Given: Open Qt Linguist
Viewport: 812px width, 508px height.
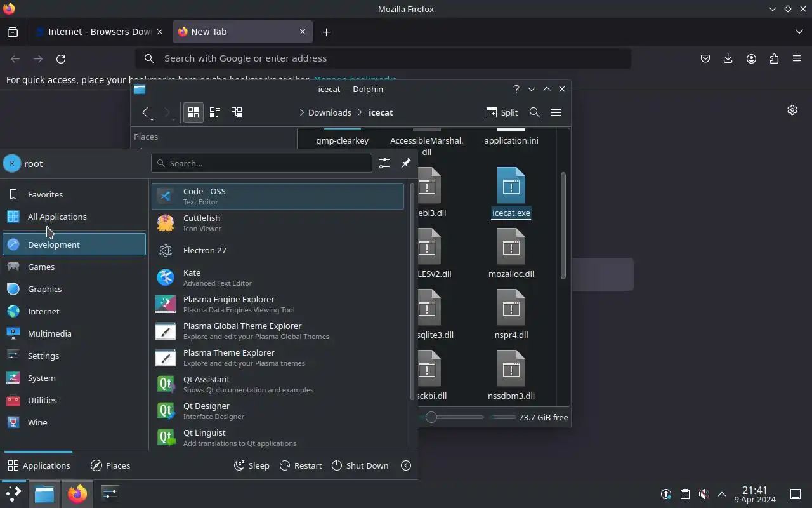Looking at the screenshot, I should [x=277, y=437].
